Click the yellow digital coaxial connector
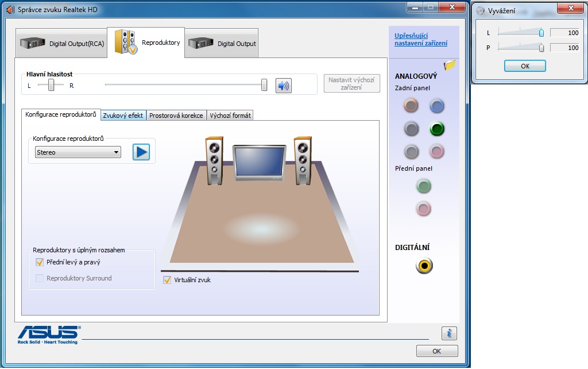Viewport: 588px width, 369px height. click(424, 266)
